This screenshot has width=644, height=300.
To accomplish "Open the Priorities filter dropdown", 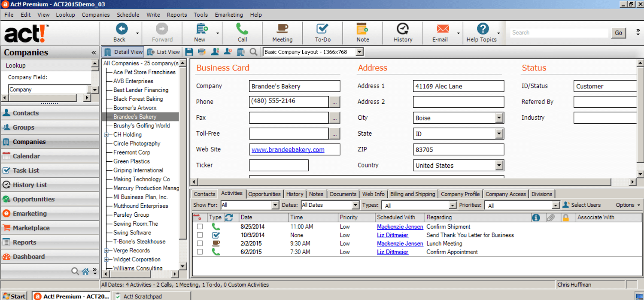I will point(556,206).
